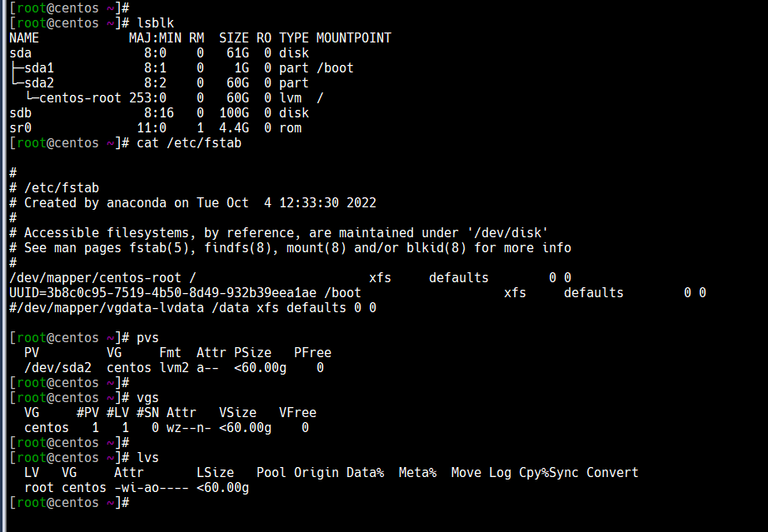Click the -wi-ao---- attribute in lvs output
768x532 pixels.
coord(152,488)
